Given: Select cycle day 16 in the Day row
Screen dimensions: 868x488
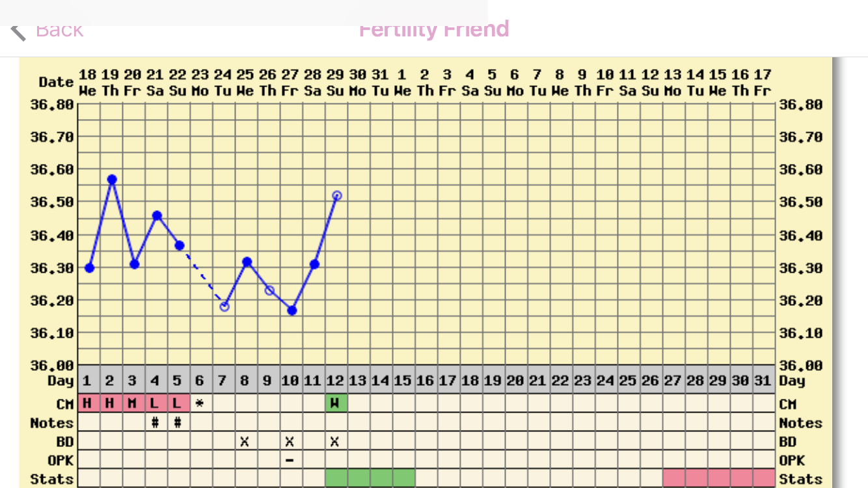Looking at the screenshot, I should pos(425,381).
